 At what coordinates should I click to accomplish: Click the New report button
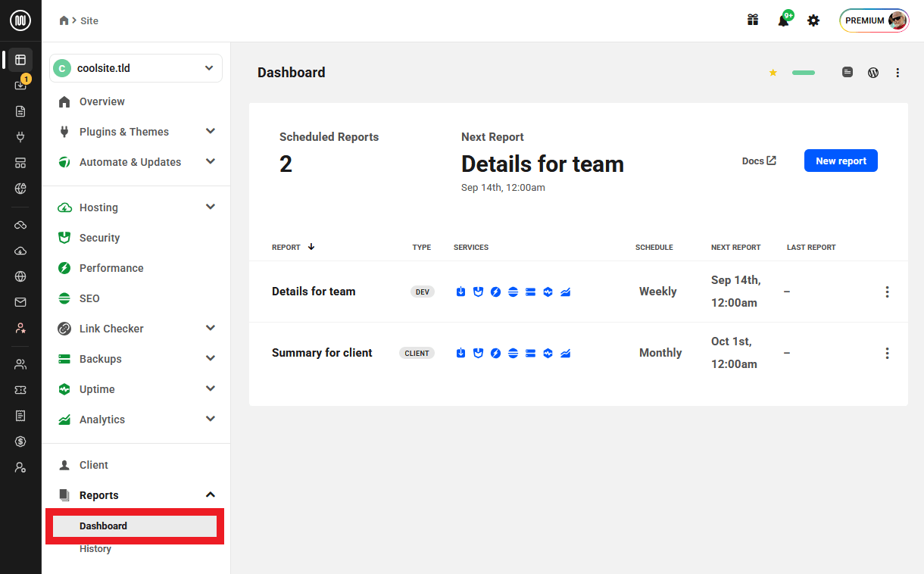(841, 161)
